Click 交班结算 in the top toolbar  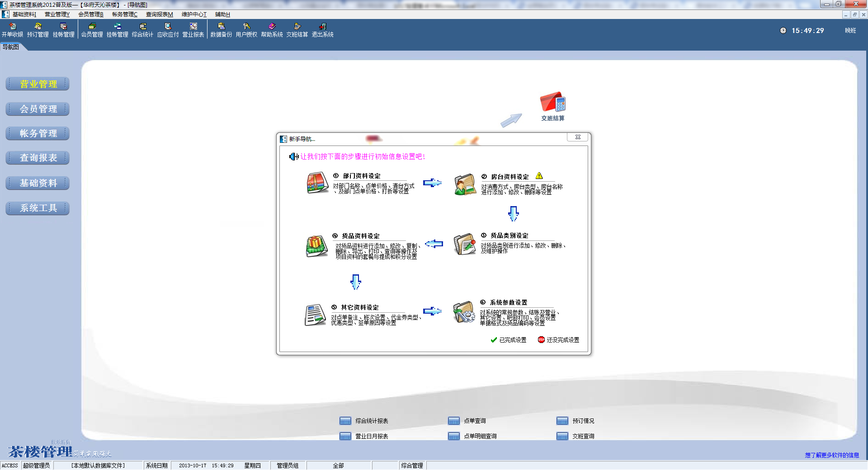(297, 30)
